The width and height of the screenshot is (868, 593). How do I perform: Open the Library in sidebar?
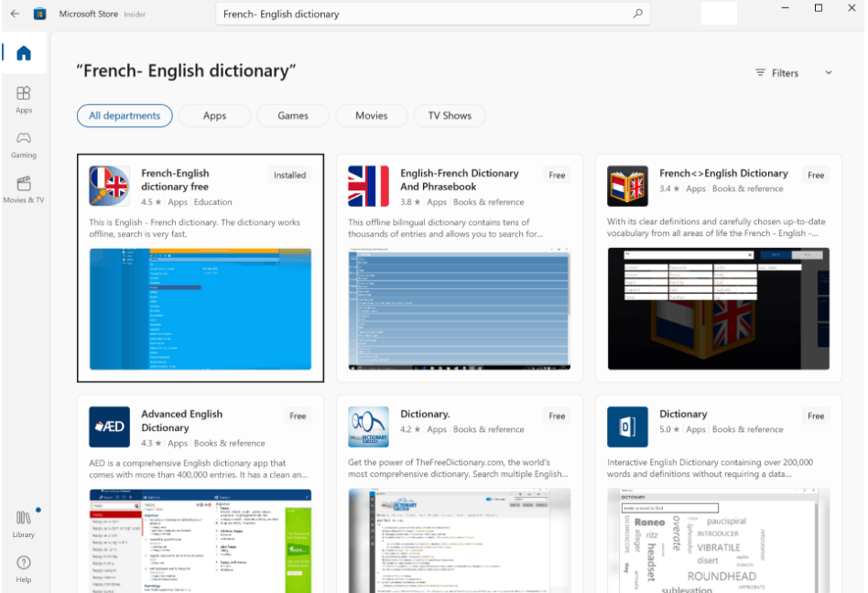pyautogui.click(x=24, y=524)
